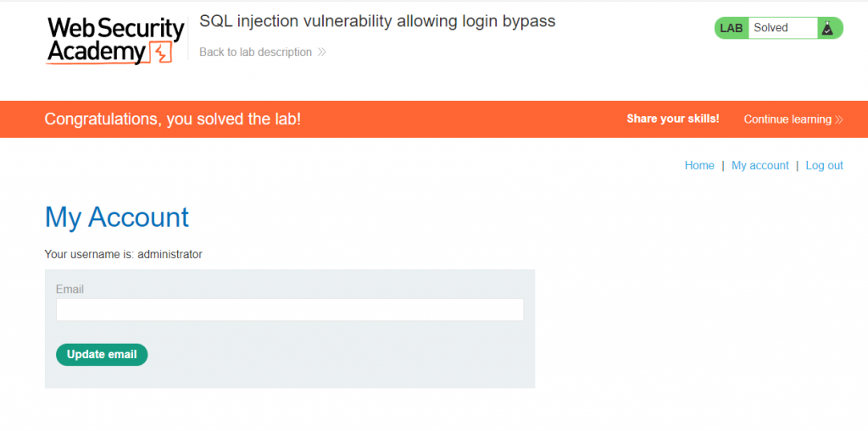868x431 pixels.
Task: Click the Email field label
Action: point(70,290)
